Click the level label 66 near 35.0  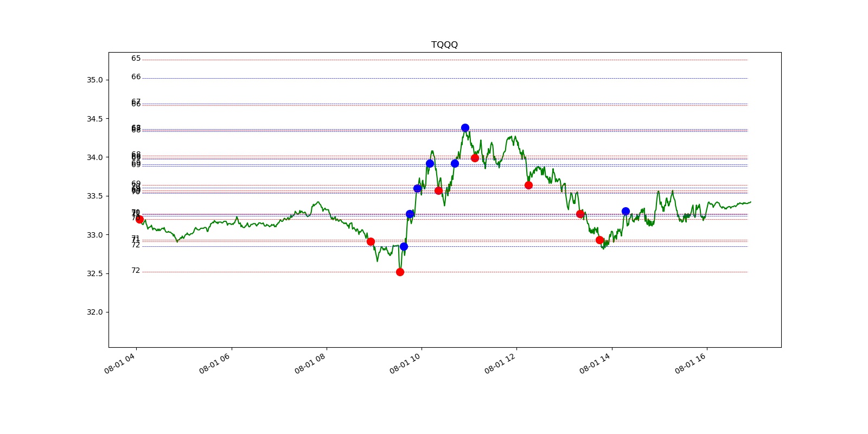click(136, 77)
